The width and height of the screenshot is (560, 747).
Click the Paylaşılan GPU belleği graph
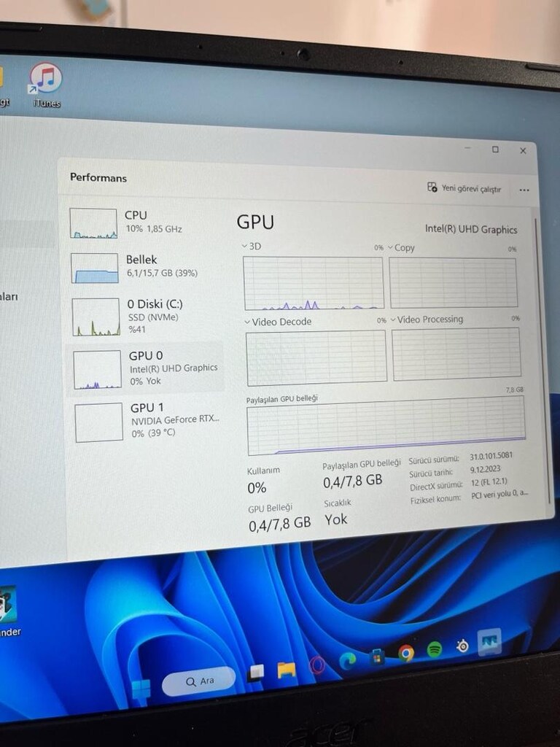pyautogui.click(x=386, y=425)
